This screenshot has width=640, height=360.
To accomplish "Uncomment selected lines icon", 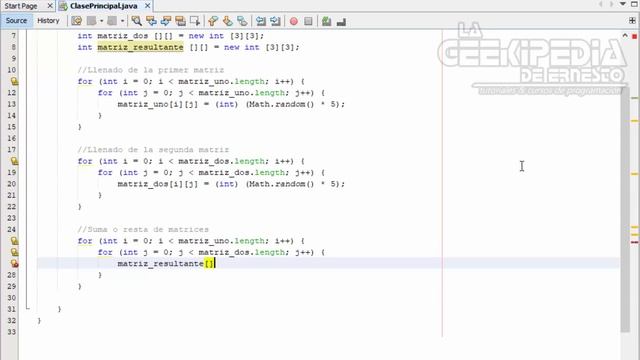I will (x=341, y=21).
